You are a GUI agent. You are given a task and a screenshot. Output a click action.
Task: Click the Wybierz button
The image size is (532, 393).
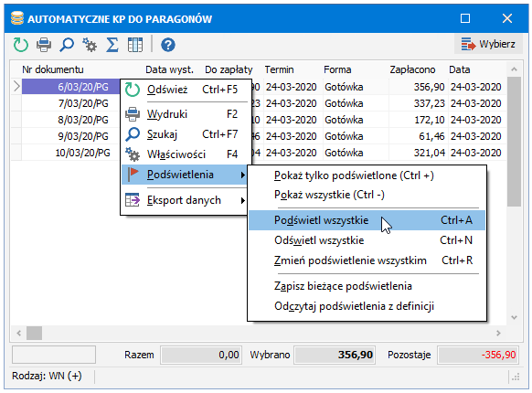point(488,44)
